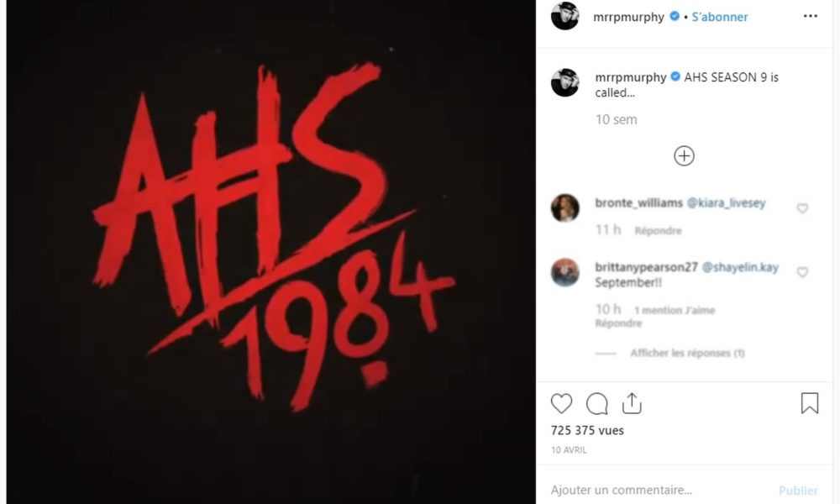View bronte_williams' profile avatar
Viewport: 840px width, 504px height.
(x=564, y=207)
